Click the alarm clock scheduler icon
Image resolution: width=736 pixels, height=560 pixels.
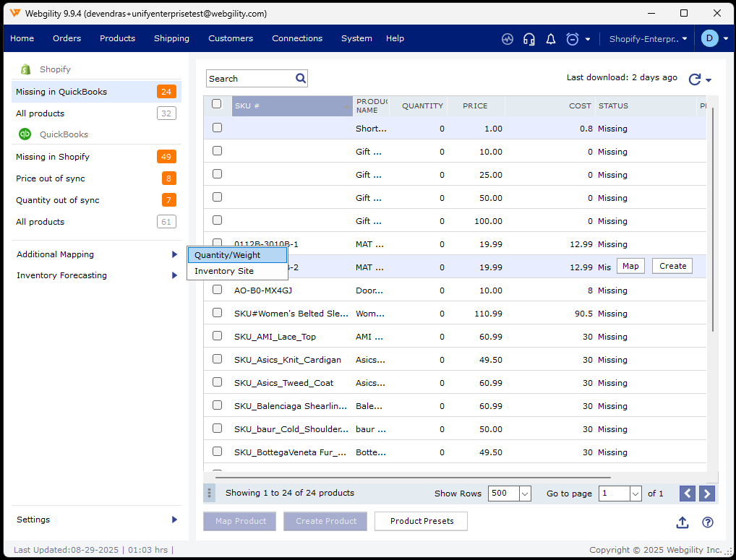[x=573, y=39]
